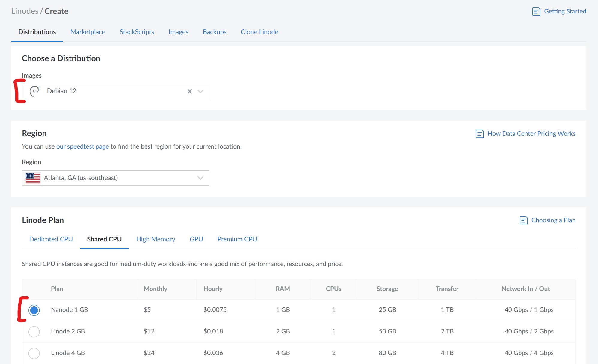This screenshot has width=598, height=364.
Task: Switch to the Distributions tab
Action: tap(37, 32)
